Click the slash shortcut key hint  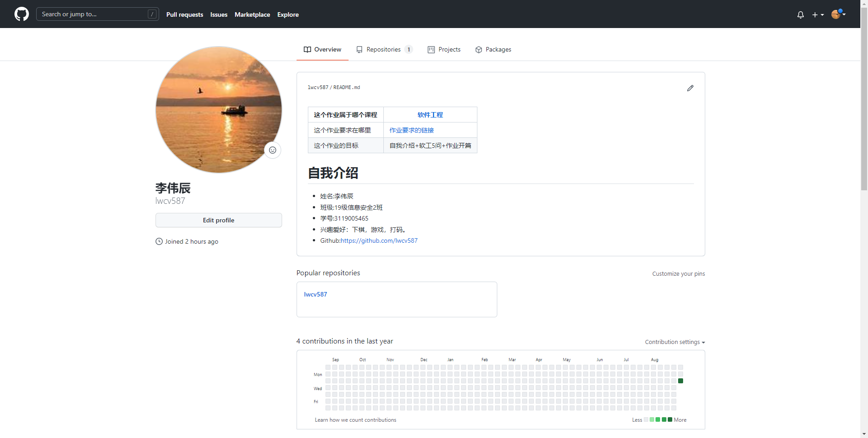pos(152,14)
